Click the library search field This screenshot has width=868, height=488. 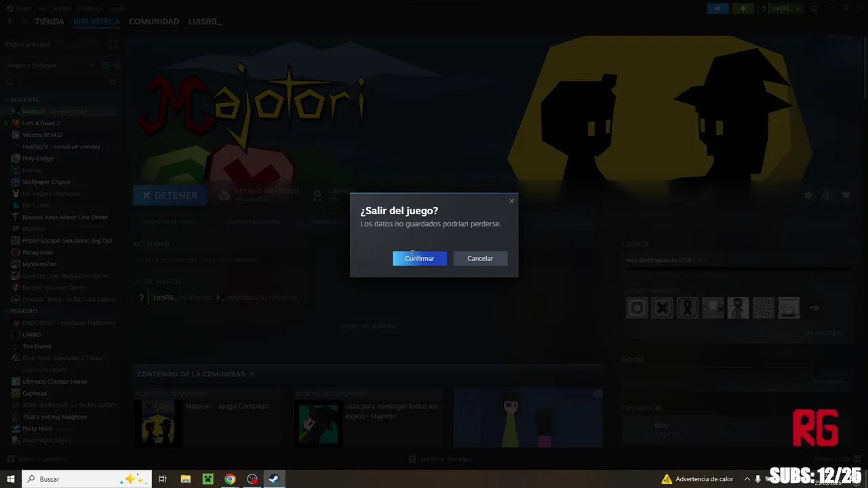coord(56,82)
